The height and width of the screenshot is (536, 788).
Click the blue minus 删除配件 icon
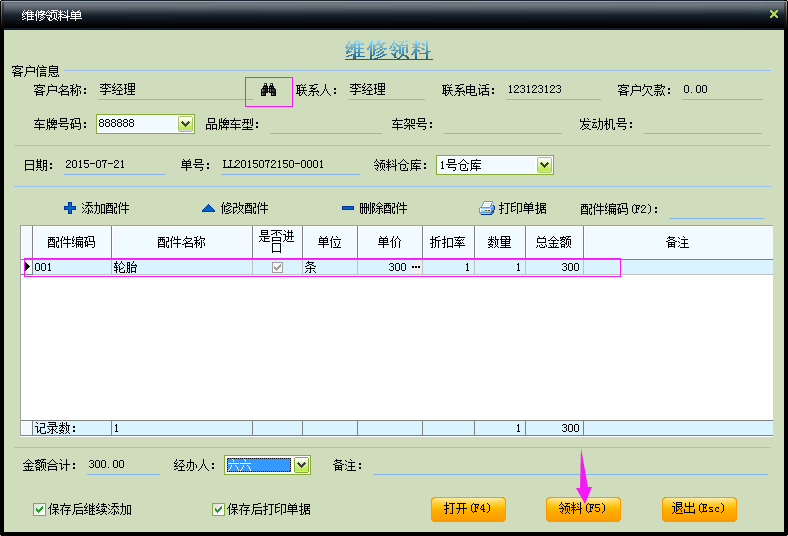347,208
